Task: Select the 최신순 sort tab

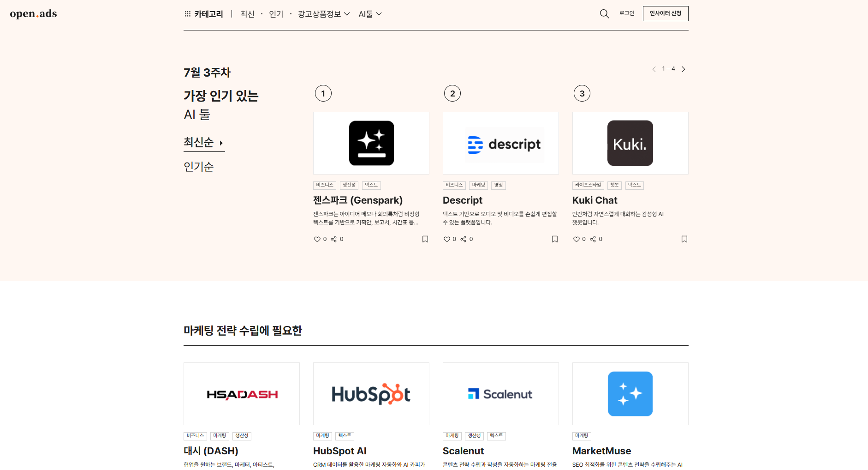Action: click(204, 143)
